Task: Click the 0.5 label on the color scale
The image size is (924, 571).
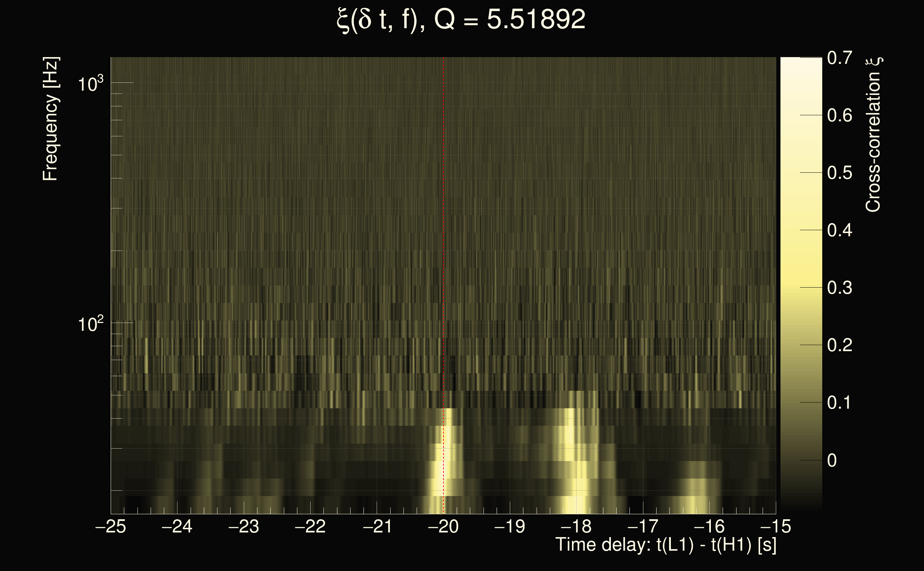Action: pyautogui.click(x=839, y=173)
